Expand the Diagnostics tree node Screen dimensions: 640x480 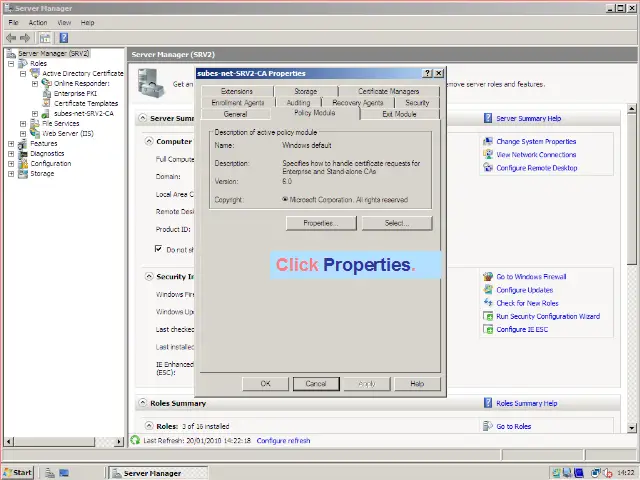[11, 154]
